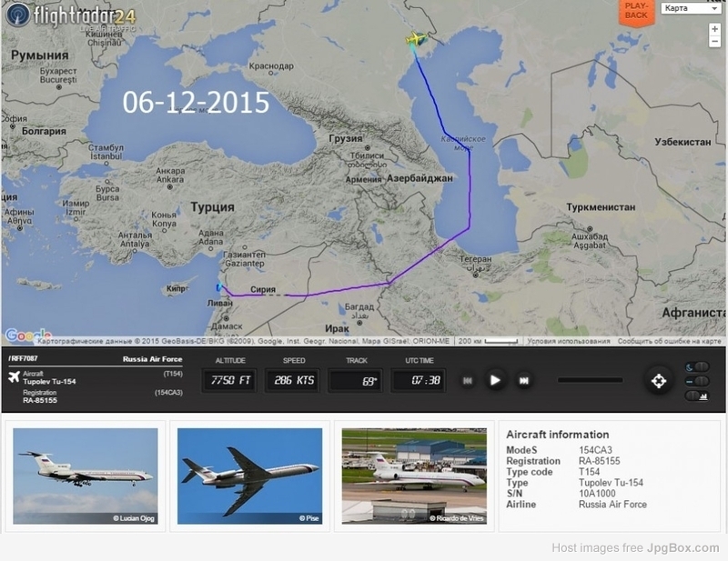Center map on aircraft with crosshair icon
Screen dimensions: 728x561
coord(658,381)
